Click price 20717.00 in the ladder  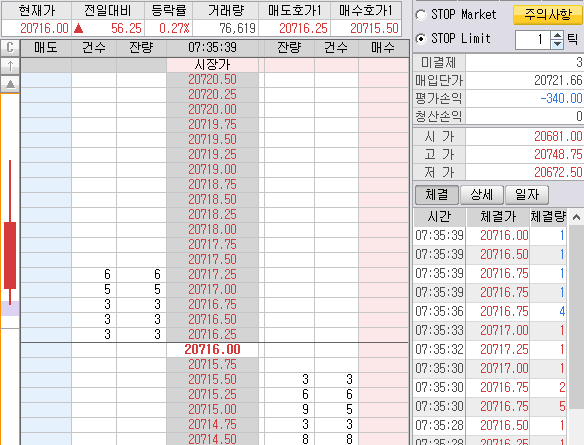pos(212,290)
